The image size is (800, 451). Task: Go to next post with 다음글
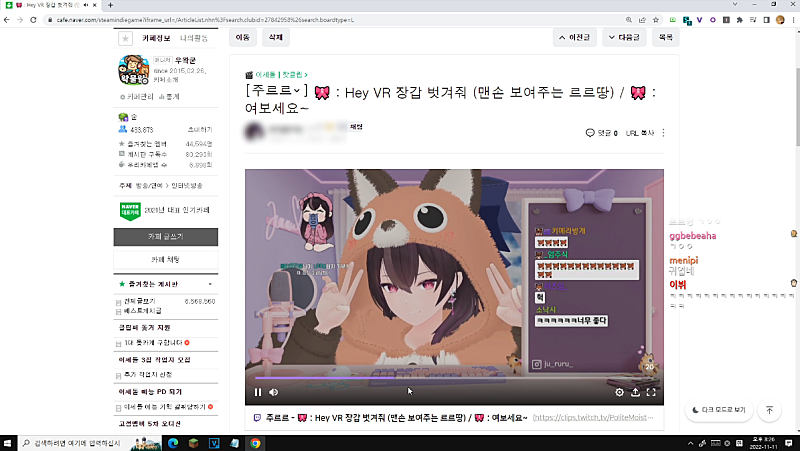pos(624,37)
